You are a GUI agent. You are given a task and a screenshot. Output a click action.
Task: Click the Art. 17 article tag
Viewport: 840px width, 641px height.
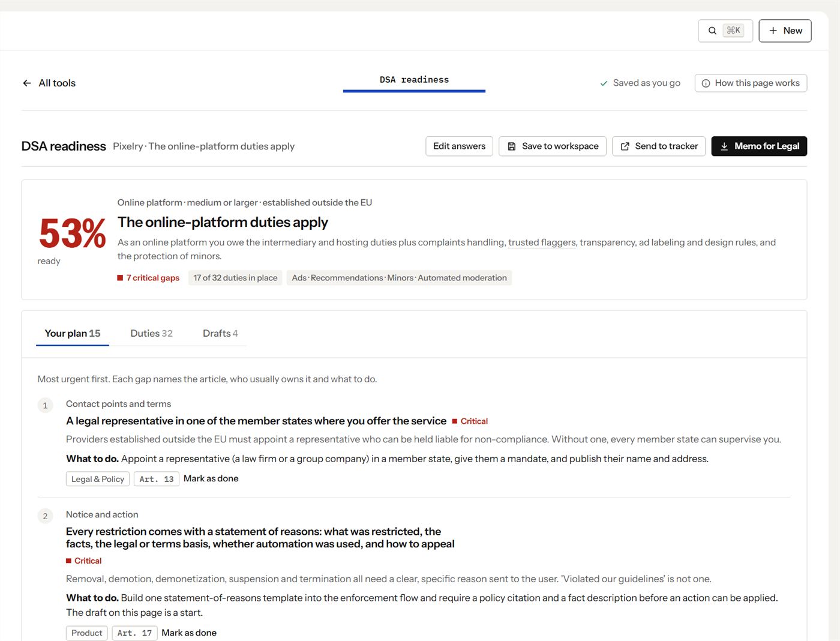(x=134, y=633)
